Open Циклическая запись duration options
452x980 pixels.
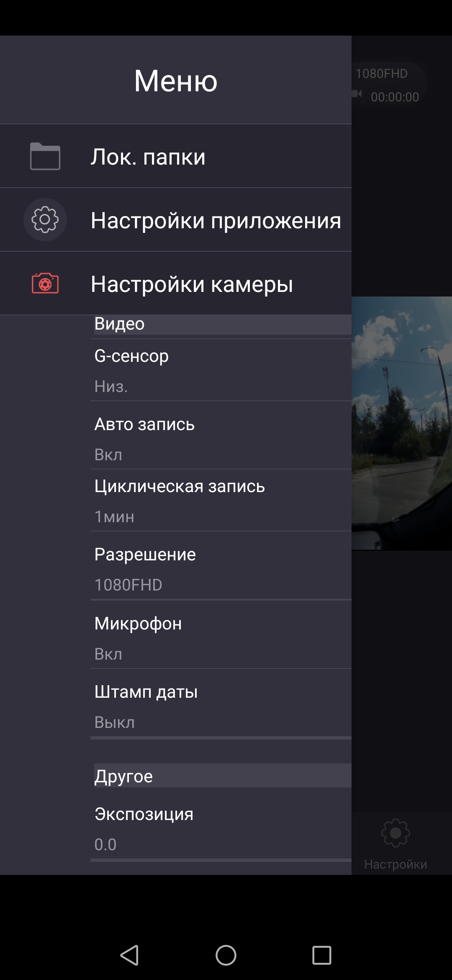tap(221, 500)
